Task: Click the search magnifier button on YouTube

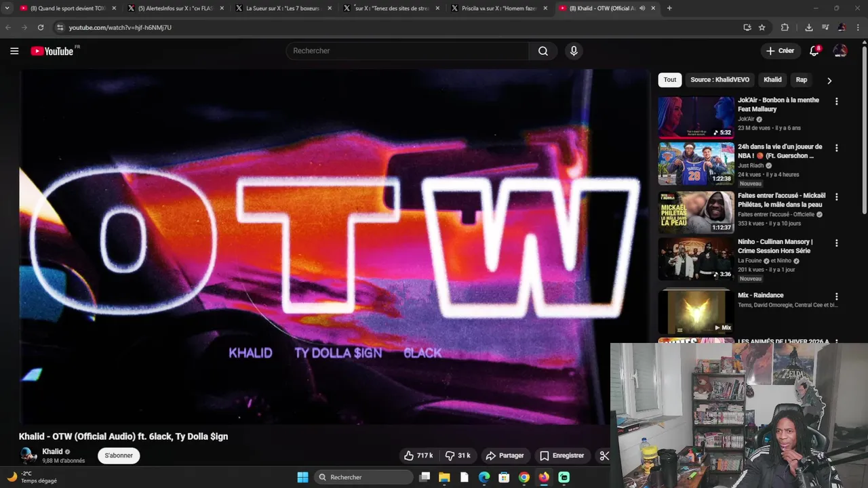Action: pos(543,51)
